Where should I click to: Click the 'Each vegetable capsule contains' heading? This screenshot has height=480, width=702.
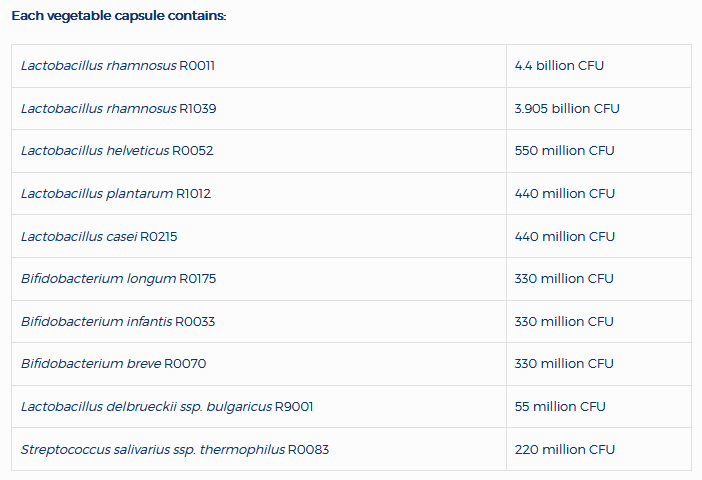coord(119,16)
